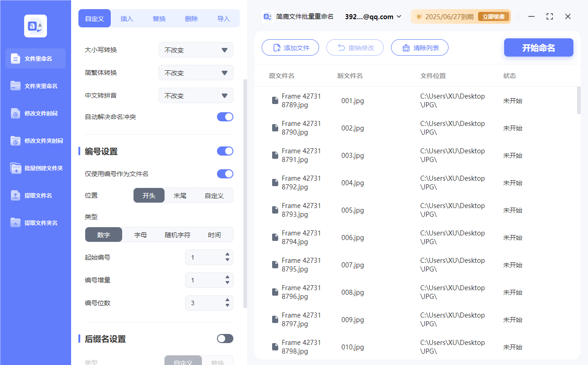
Task: Select the 修改文件时间 feature in sidebar
Action: [35, 113]
